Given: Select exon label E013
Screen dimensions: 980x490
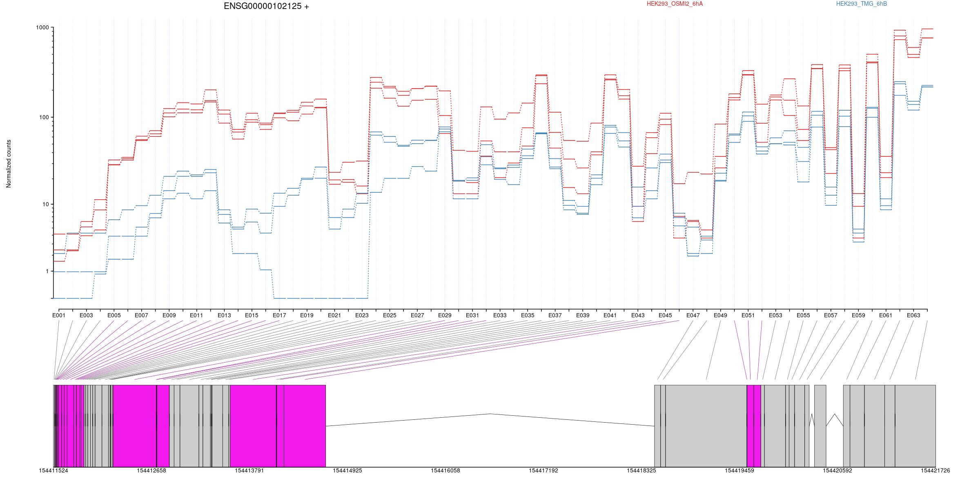Looking at the screenshot, I should 224,315.
